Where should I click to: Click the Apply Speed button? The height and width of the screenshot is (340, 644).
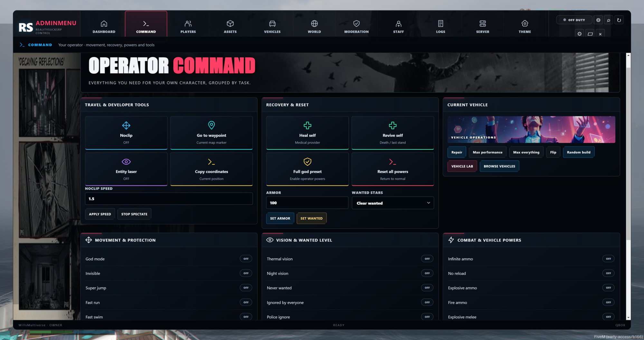click(x=100, y=214)
